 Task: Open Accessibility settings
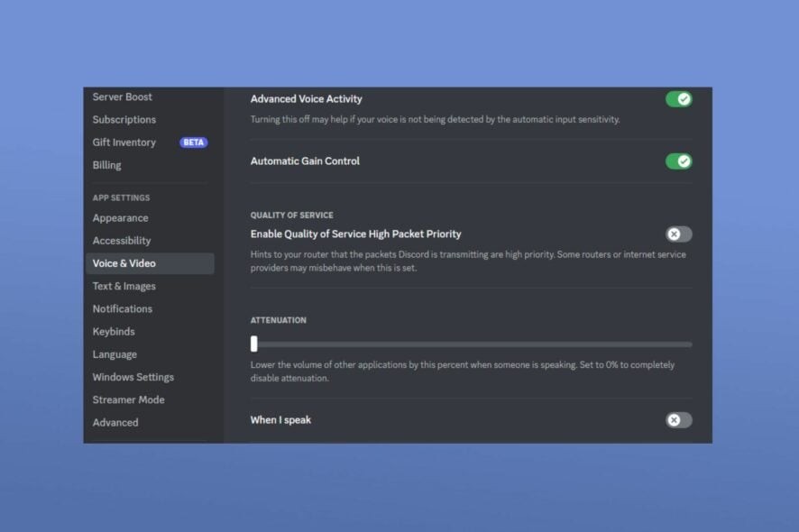[x=122, y=240]
